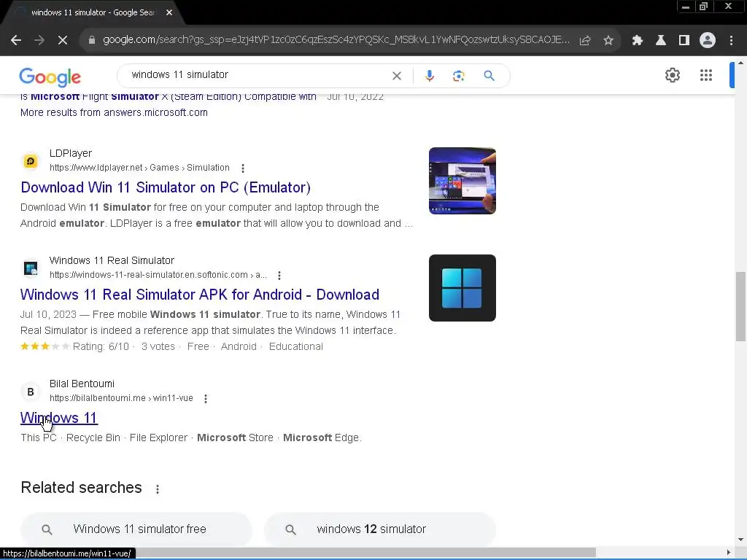Open more options for LDPlayer result
The height and width of the screenshot is (560, 747).
[243, 168]
